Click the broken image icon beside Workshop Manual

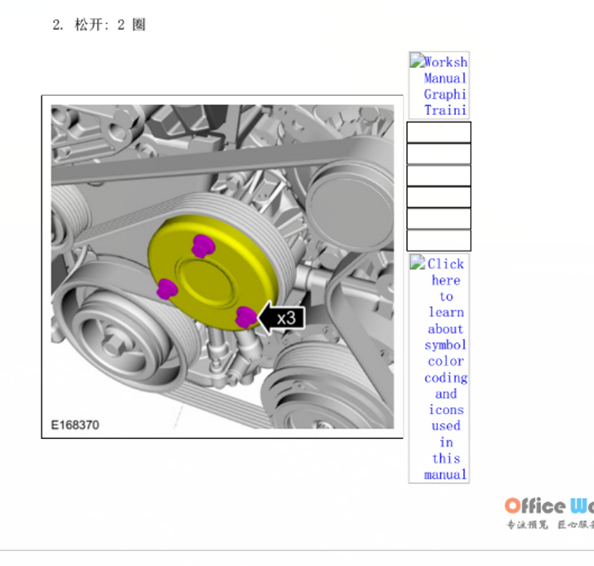point(417,61)
